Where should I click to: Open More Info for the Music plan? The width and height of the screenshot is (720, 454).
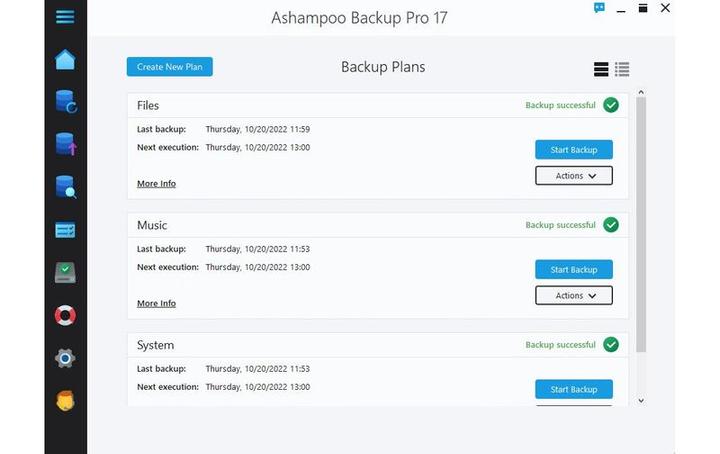pos(156,304)
